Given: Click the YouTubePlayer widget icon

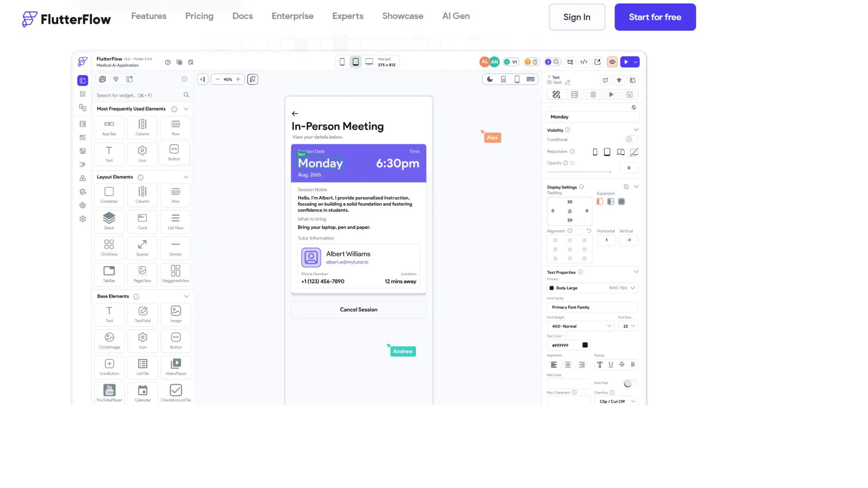Looking at the screenshot, I should [109, 390].
